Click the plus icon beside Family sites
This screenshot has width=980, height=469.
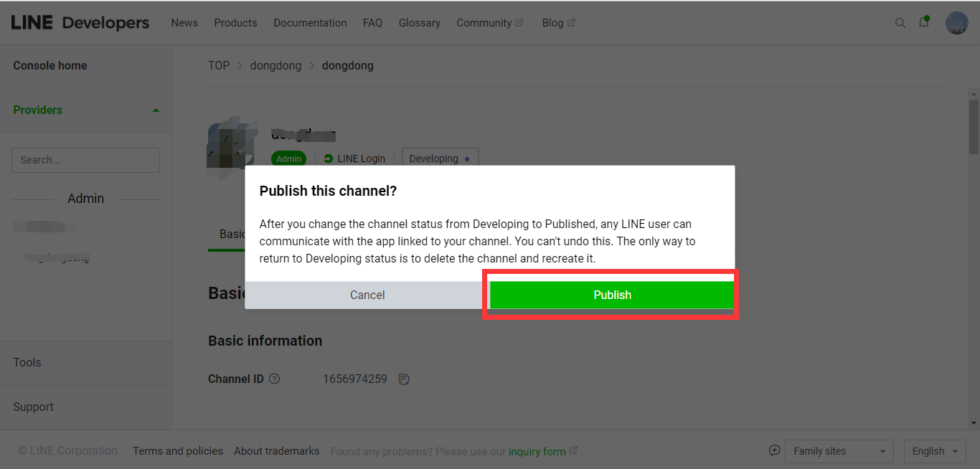774,450
